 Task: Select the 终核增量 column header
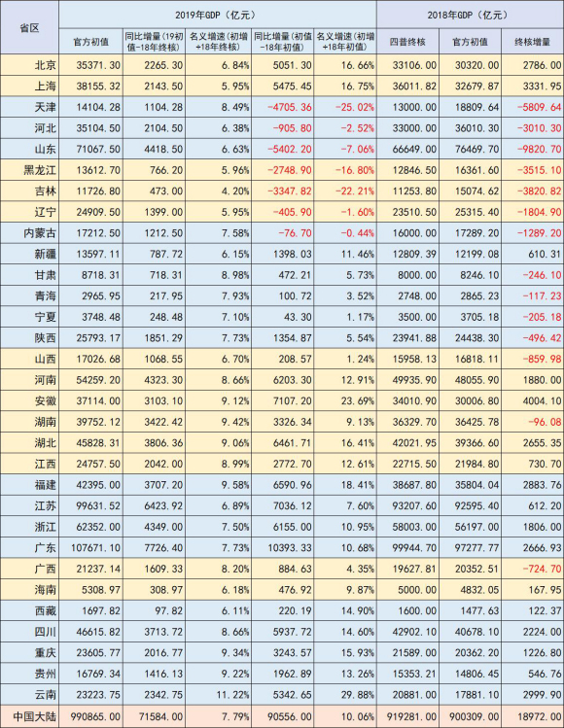click(x=533, y=42)
